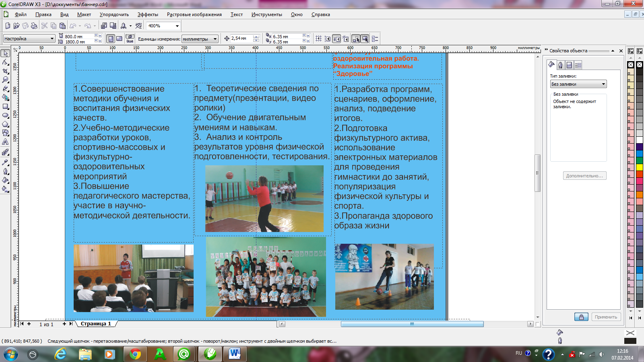Select the Text tool
This screenshot has height=362, width=644.
pyautogui.click(x=5, y=142)
